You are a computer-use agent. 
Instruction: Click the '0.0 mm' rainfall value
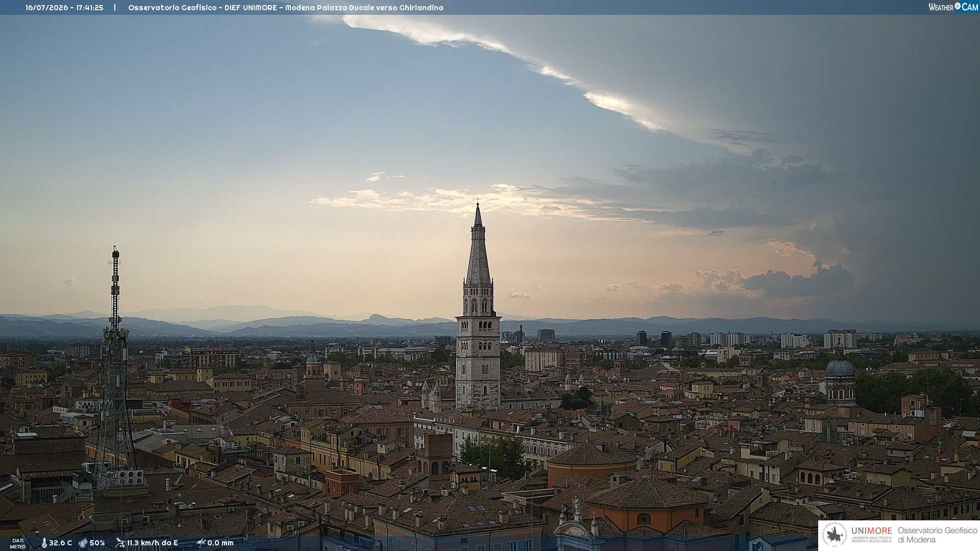coord(220,543)
